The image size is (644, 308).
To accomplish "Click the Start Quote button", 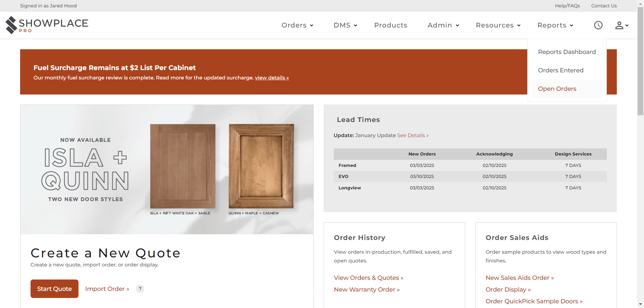I will pyautogui.click(x=54, y=289).
